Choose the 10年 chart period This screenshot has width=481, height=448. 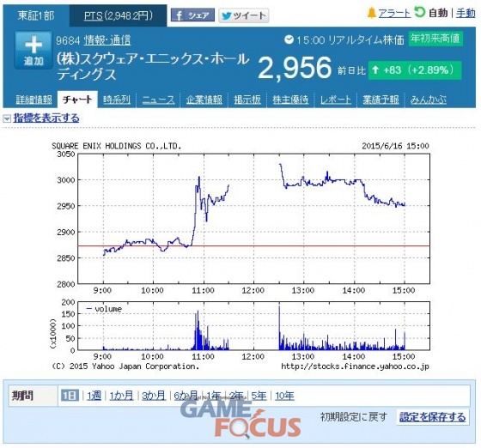click(x=284, y=396)
